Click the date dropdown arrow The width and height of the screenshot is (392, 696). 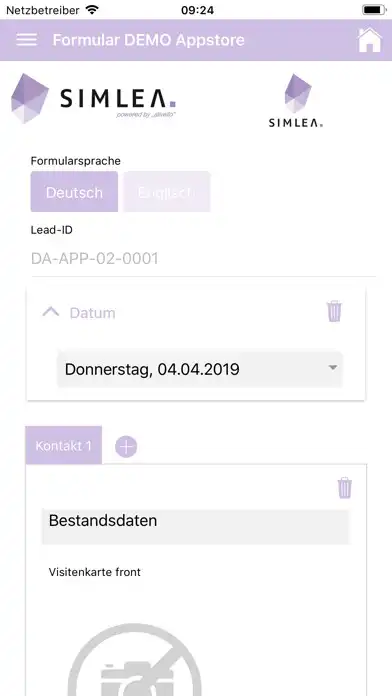pos(332,368)
